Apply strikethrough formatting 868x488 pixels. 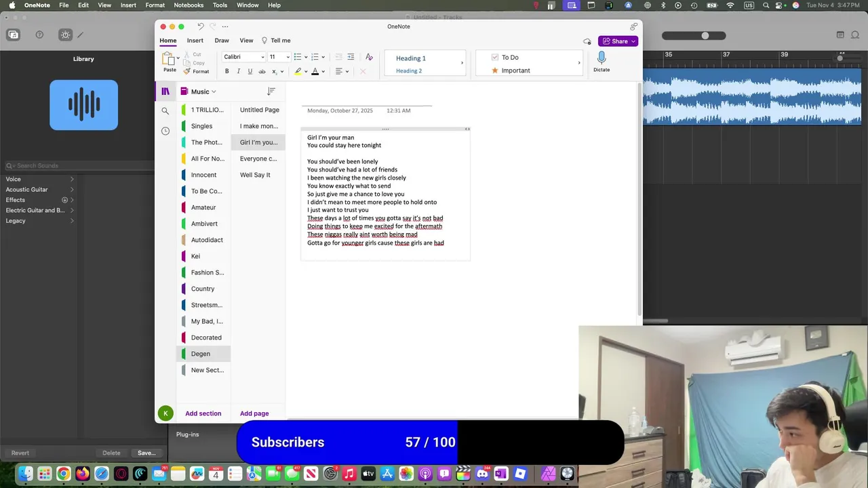(x=262, y=71)
